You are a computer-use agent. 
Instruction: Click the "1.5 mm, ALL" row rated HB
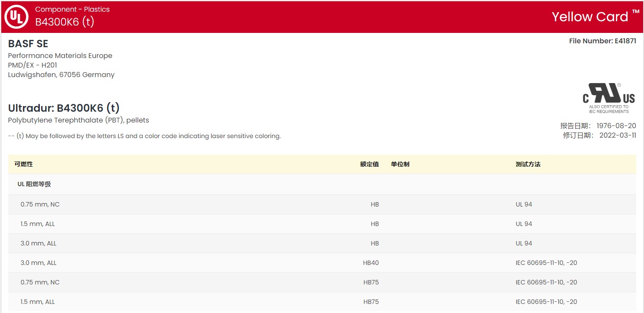coord(322,224)
